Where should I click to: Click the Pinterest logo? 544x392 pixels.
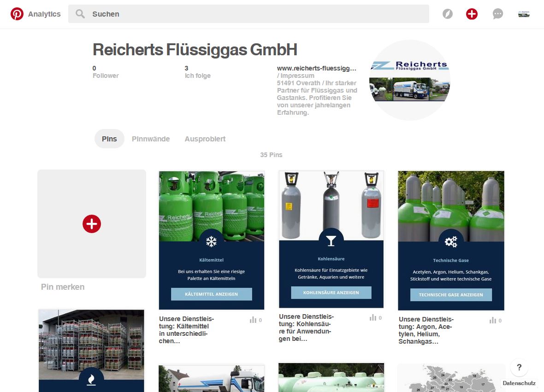point(18,14)
